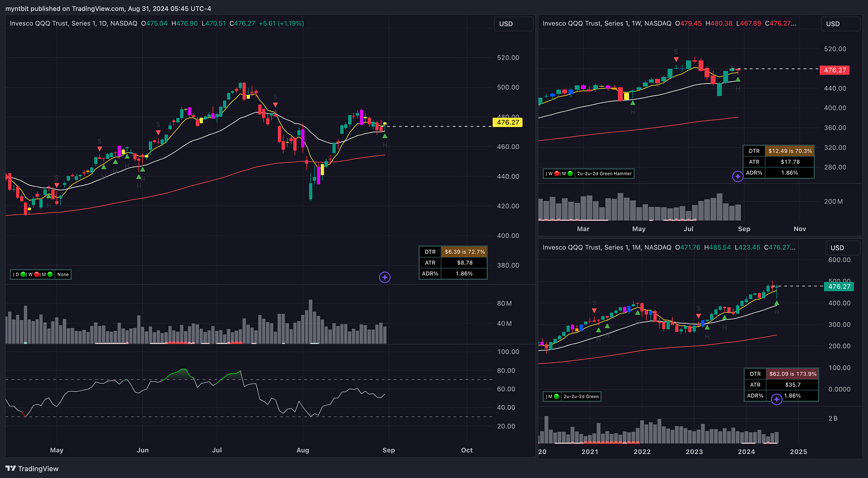
Task: Click the '| M' status indicator box on the monthly chart
Action: click(x=553, y=396)
